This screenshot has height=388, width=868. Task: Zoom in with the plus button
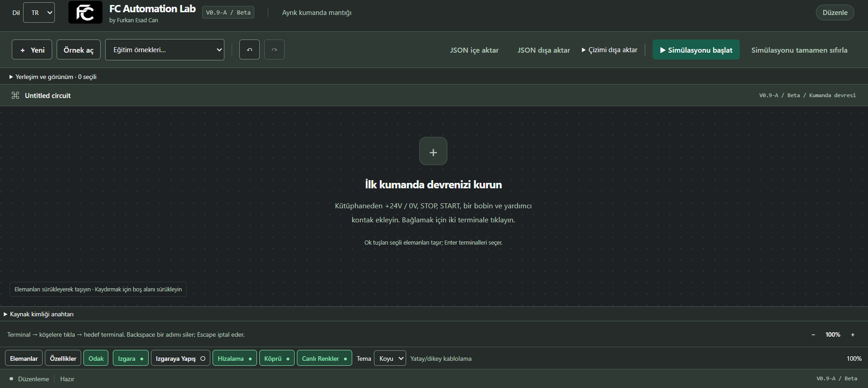point(853,334)
